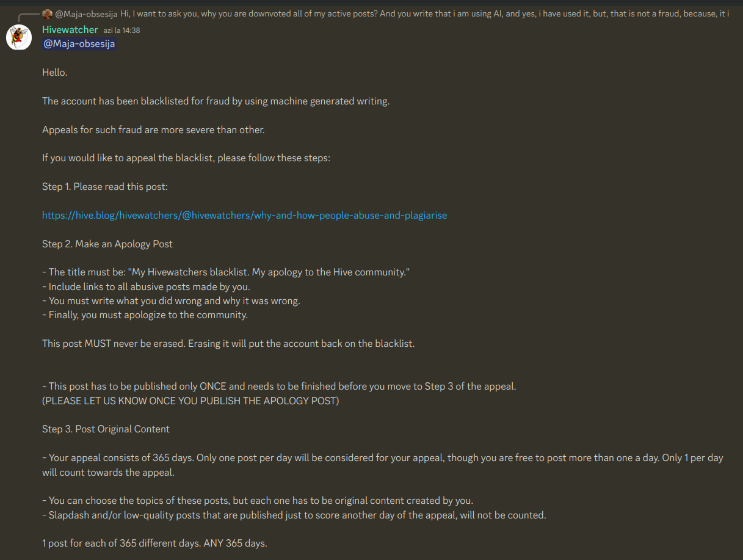The image size is (743, 560).
Task: Jump to the replied message starting 'Hi, I want to ask'
Action: [x=425, y=14]
